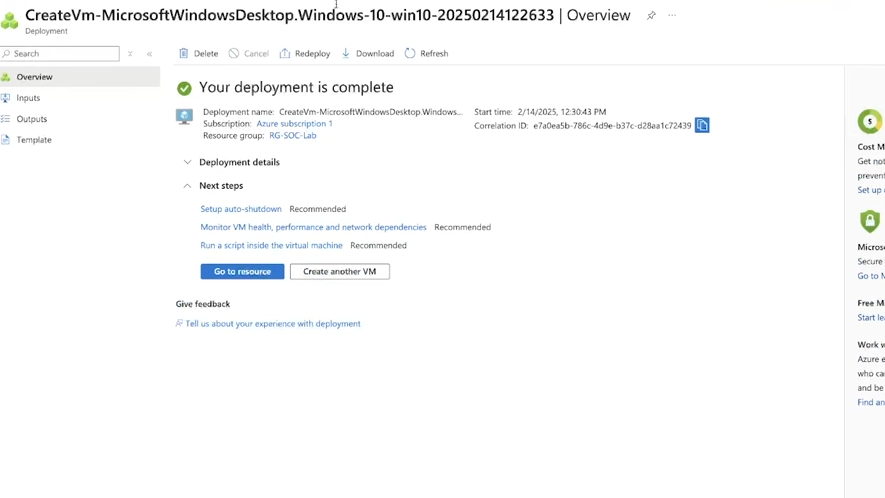Click the Download arrow icon
This screenshot has height=498, width=885.
[x=345, y=53]
